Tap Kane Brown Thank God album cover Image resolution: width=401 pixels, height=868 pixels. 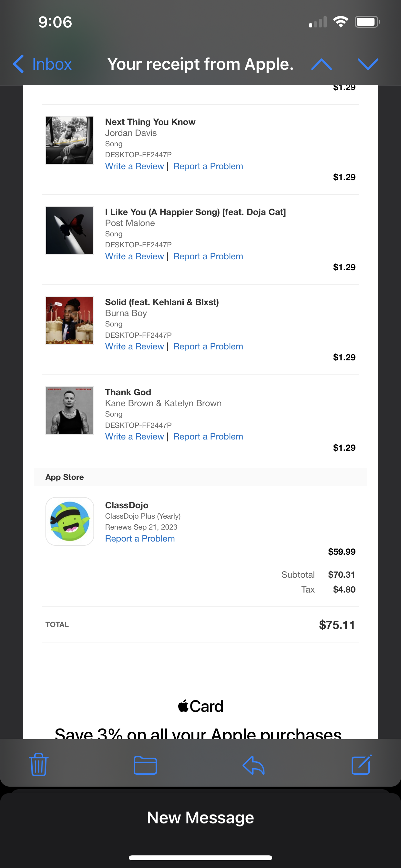70,410
